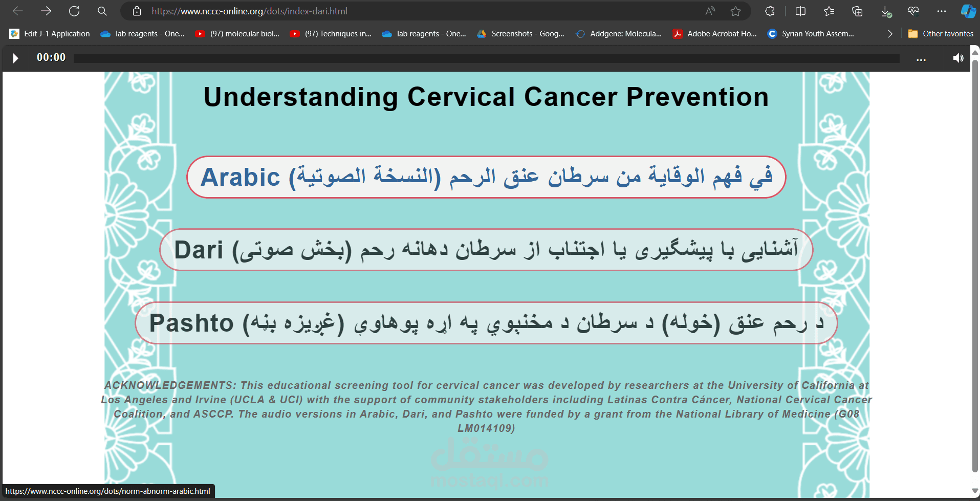
Task: Open audio player more options dots
Action: tap(921, 59)
